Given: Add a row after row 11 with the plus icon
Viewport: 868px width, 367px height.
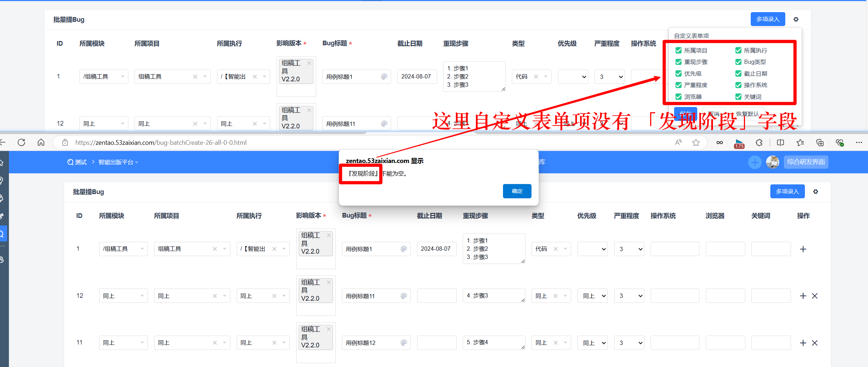Looking at the screenshot, I should [803, 343].
